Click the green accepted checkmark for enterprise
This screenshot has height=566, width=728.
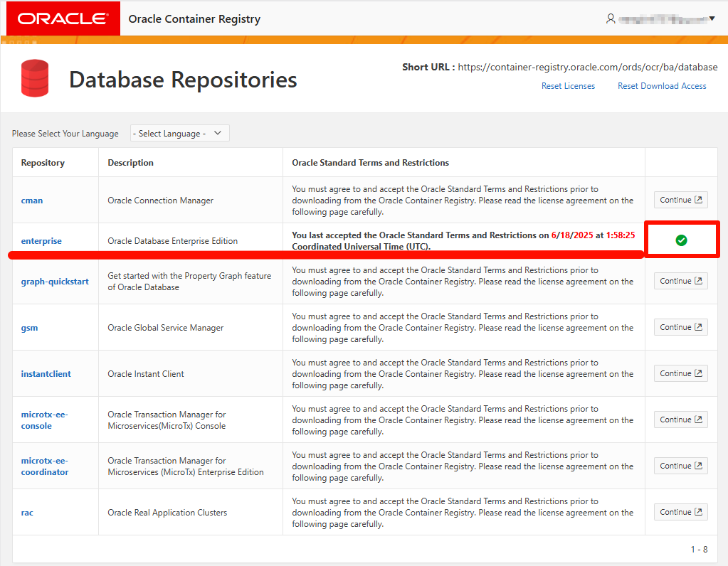click(681, 240)
